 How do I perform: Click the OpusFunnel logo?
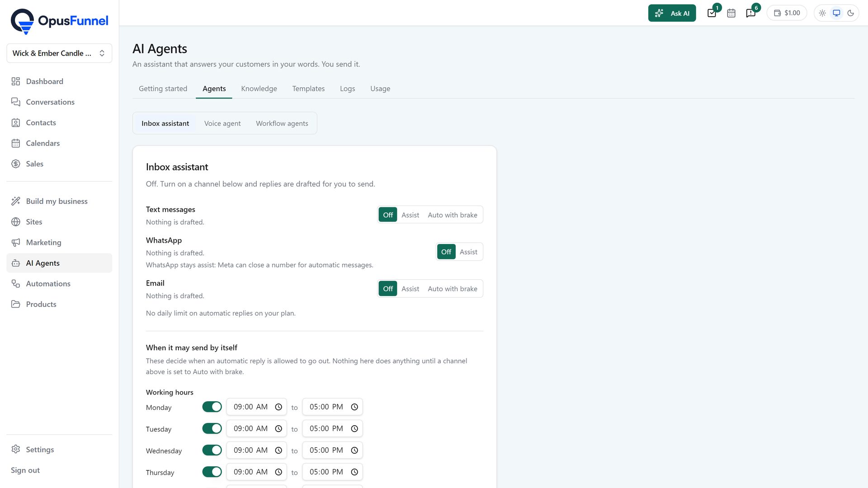coord(59,21)
